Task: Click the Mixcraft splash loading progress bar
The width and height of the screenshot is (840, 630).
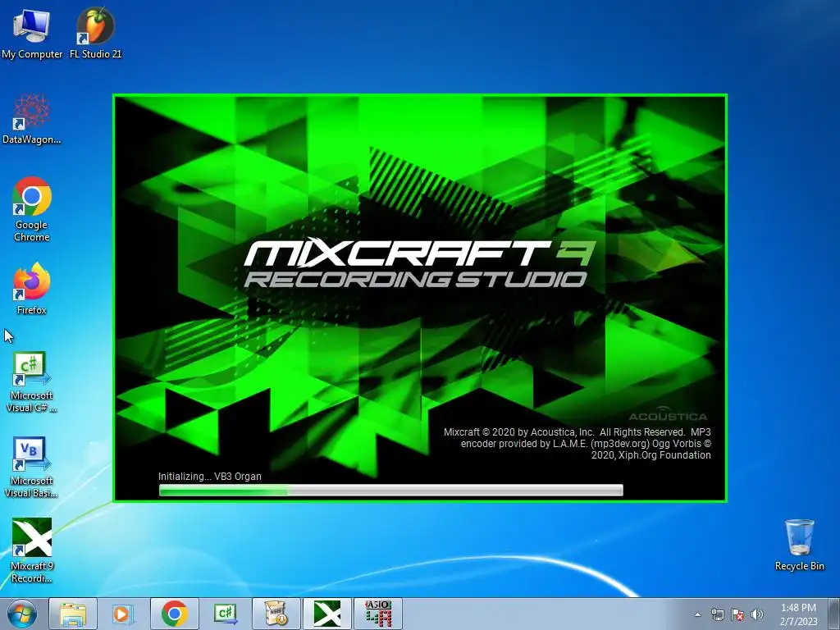Action: [x=391, y=490]
